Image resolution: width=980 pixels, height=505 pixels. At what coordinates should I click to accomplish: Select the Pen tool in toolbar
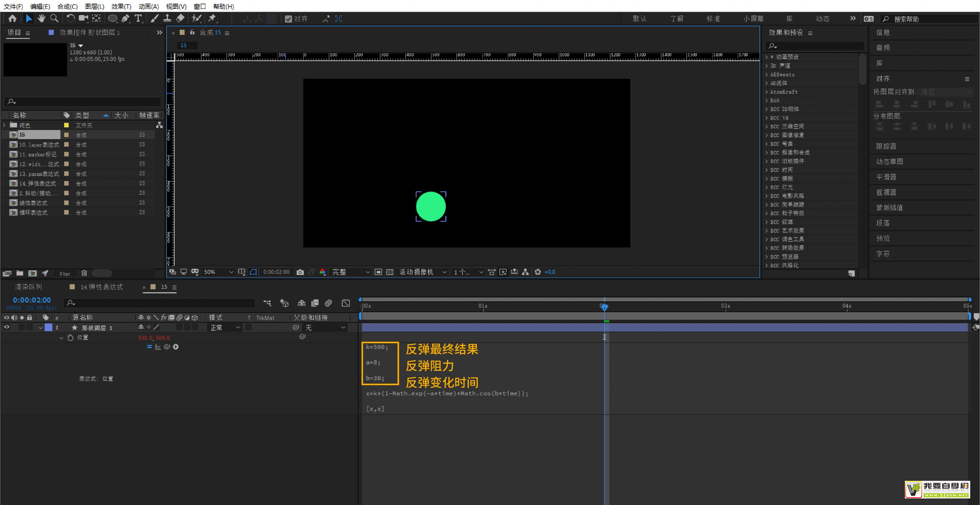(125, 18)
